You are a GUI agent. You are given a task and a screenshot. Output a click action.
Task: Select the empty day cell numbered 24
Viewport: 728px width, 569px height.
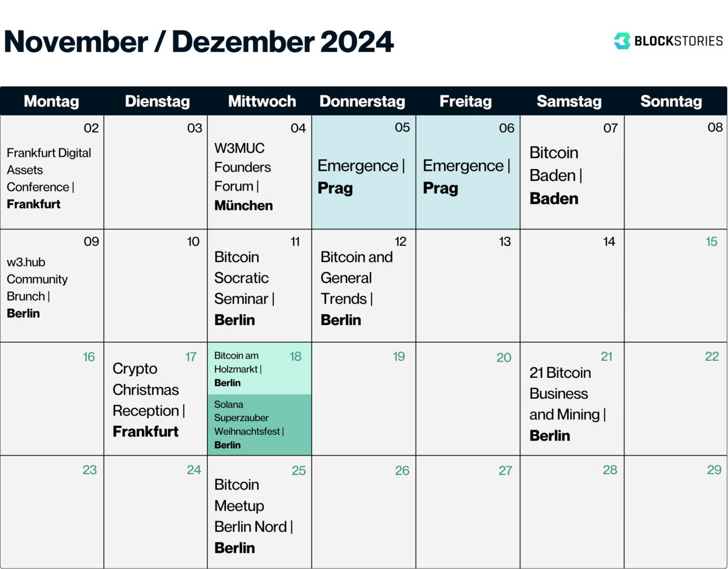coord(156,512)
